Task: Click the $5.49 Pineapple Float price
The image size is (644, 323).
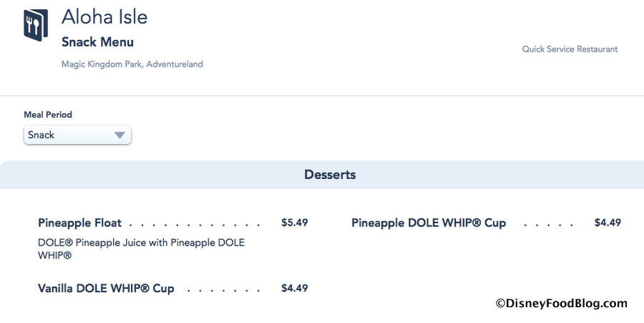Action: pyautogui.click(x=294, y=223)
